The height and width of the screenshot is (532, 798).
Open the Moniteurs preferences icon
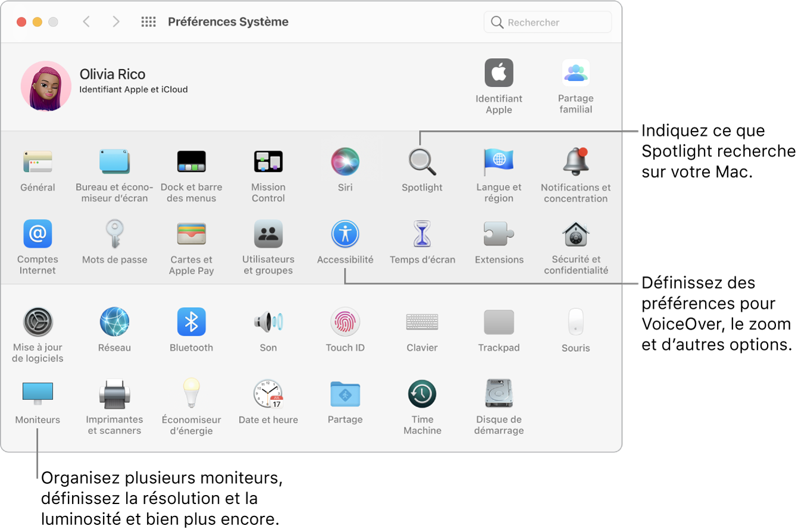37,393
